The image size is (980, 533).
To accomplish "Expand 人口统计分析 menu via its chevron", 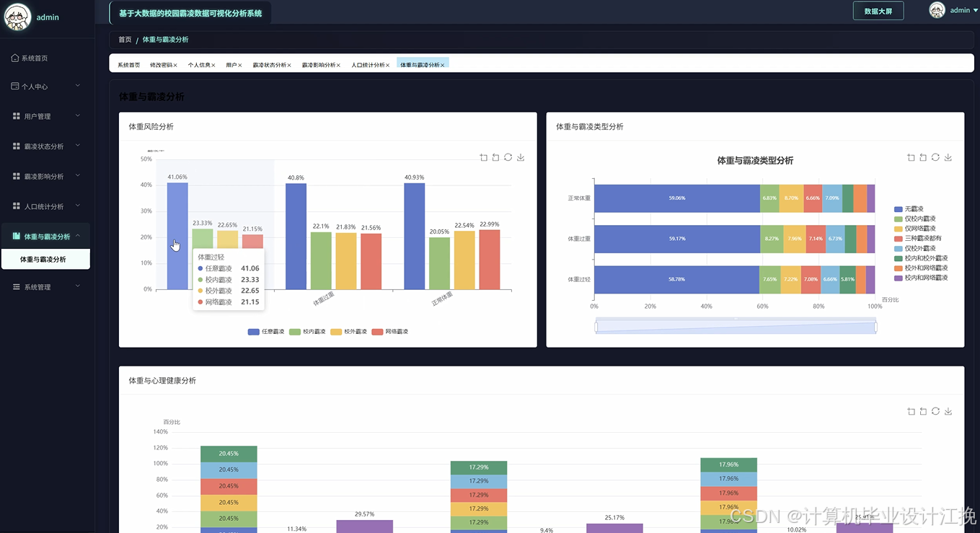I will 78,206.
